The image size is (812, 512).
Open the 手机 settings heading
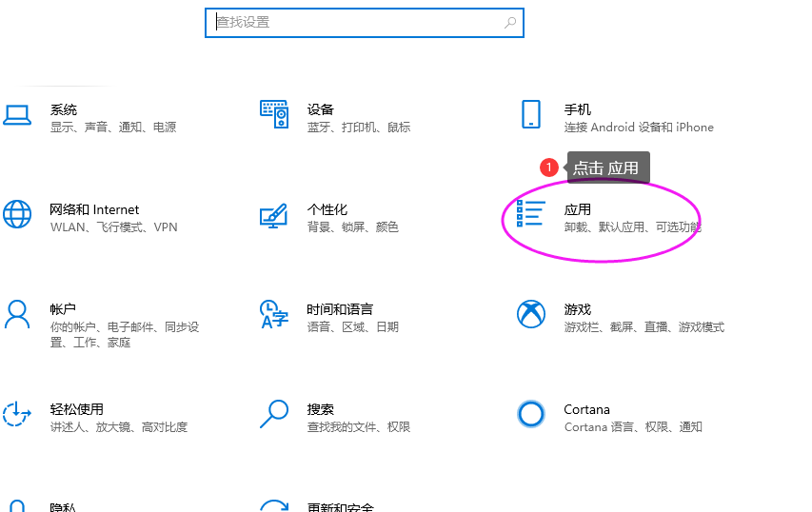(x=578, y=109)
